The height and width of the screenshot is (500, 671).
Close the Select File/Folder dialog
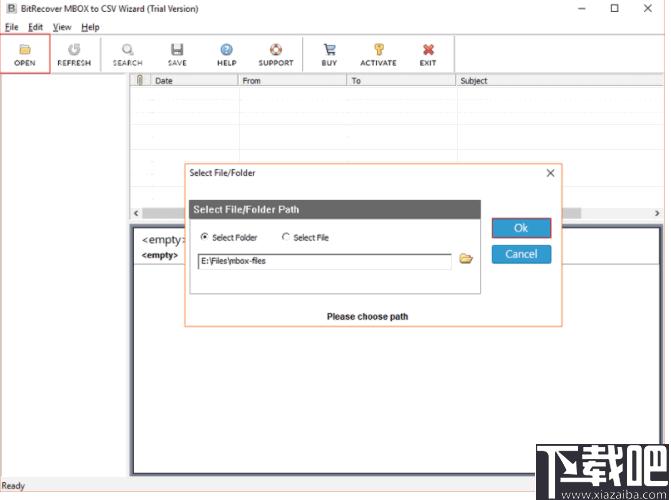tap(550, 173)
